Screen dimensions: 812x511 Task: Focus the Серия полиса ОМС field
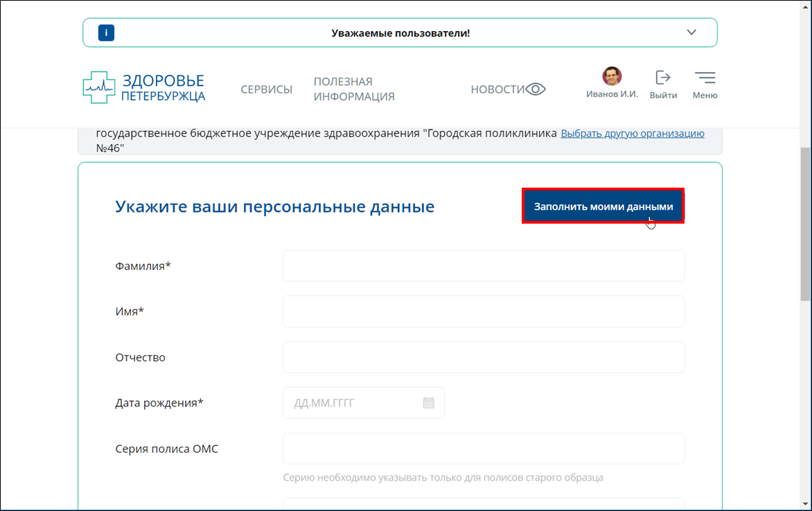pos(484,449)
